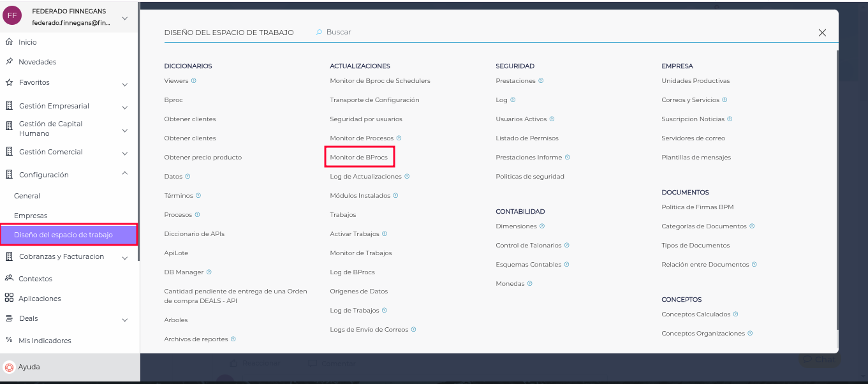Click the Aplicaciones grid icon
Viewport: 868px width, 384px height.
(9, 298)
